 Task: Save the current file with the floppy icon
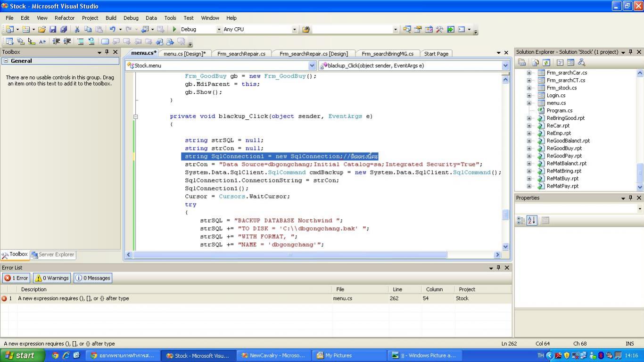coord(53,29)
